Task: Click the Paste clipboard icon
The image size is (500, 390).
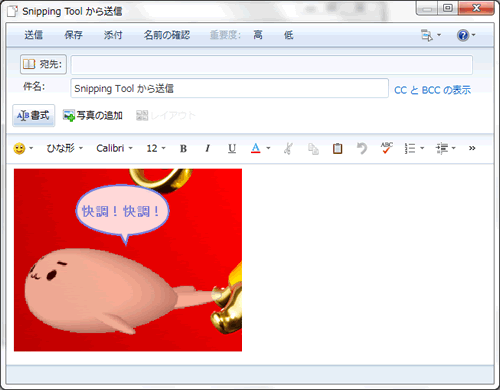Action: pyautogui.click(x=337, y=148)
